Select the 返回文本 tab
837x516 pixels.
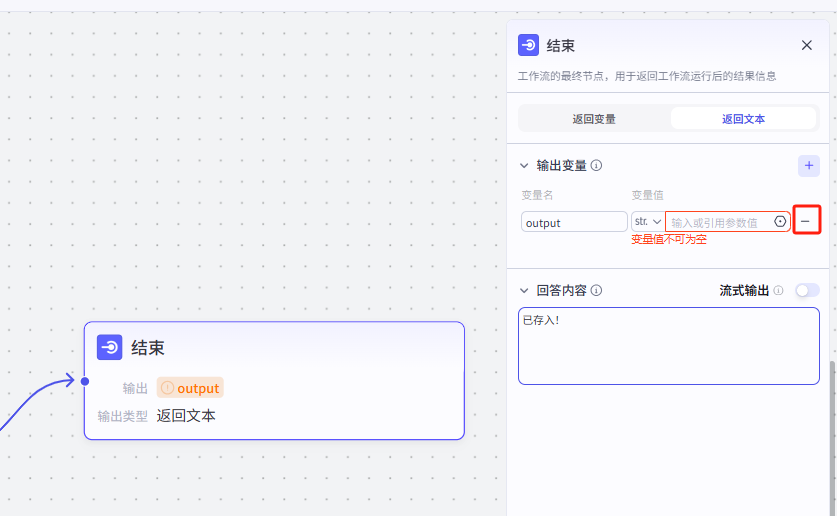(x=743, y=118)
